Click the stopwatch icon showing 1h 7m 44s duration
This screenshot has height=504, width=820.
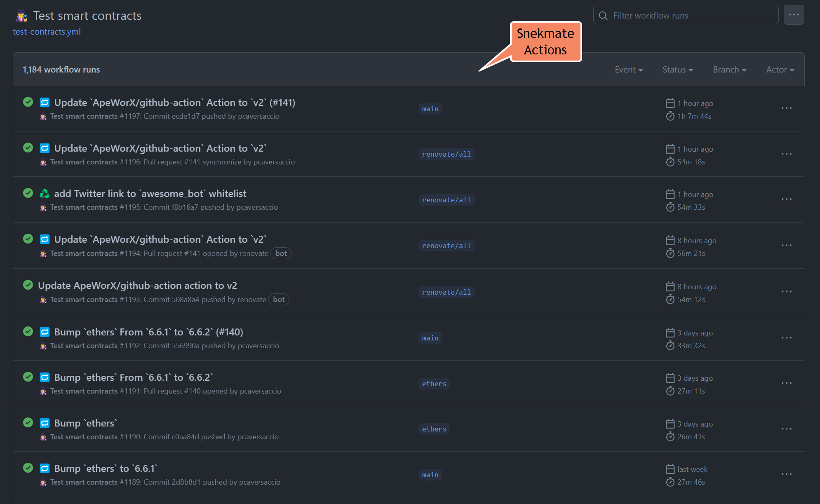(x=670, y=116)
